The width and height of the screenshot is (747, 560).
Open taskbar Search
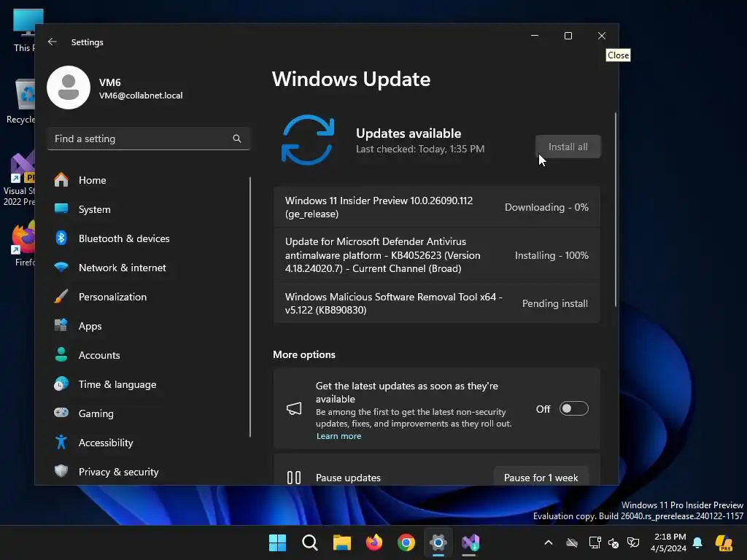click(309, 542)
